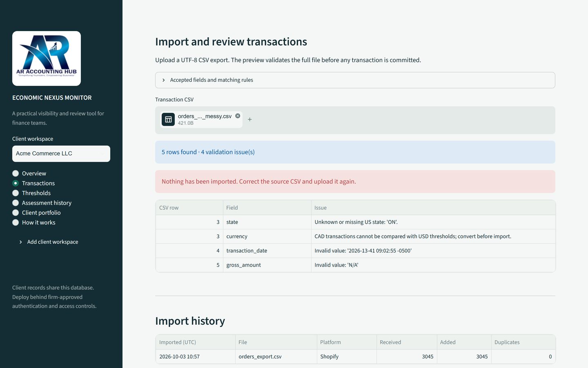Select the 'transaction_date' field cell
This screenshot has height=368, width=588.
[267, 251]
